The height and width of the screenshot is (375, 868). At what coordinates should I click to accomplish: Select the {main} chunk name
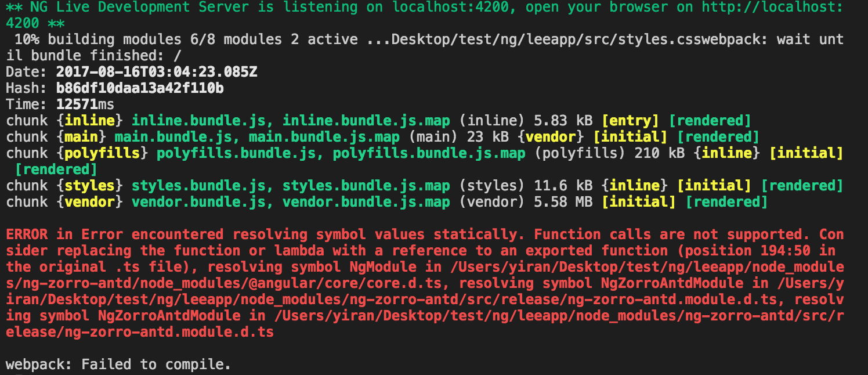[x=81, y=138]
